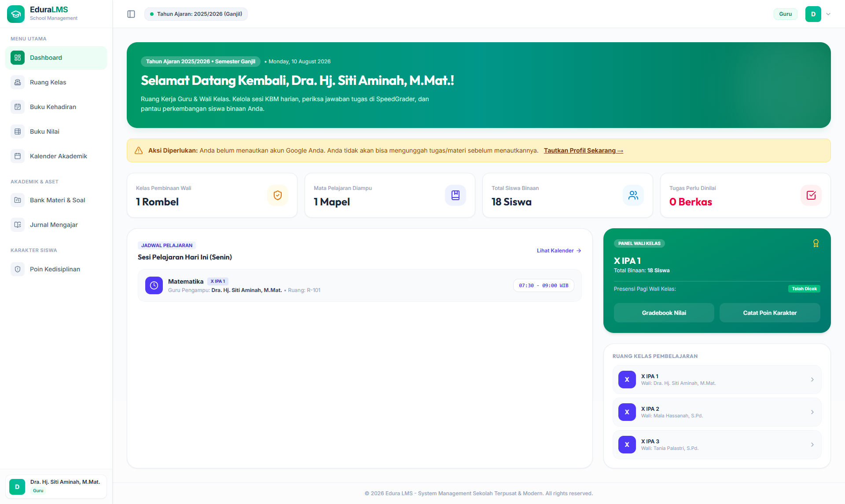
Task: Click the user profile card at sidebar bottom
Action: coord(56,486)
